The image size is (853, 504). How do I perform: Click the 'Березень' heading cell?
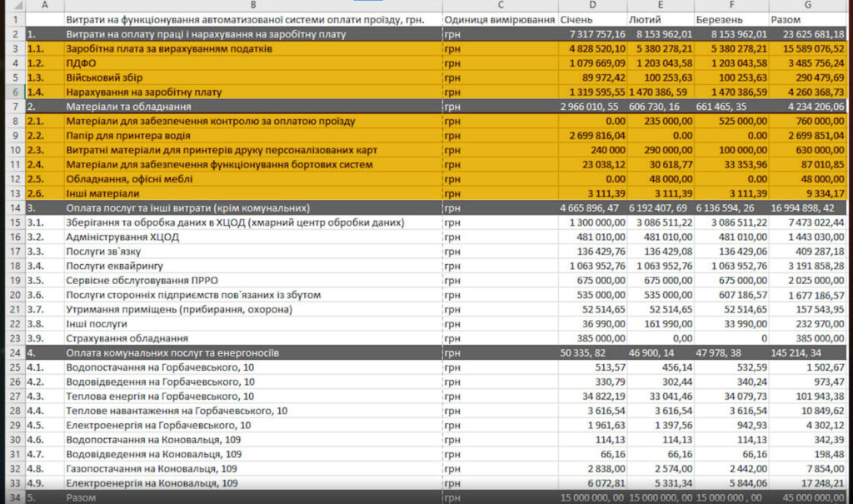731,20
